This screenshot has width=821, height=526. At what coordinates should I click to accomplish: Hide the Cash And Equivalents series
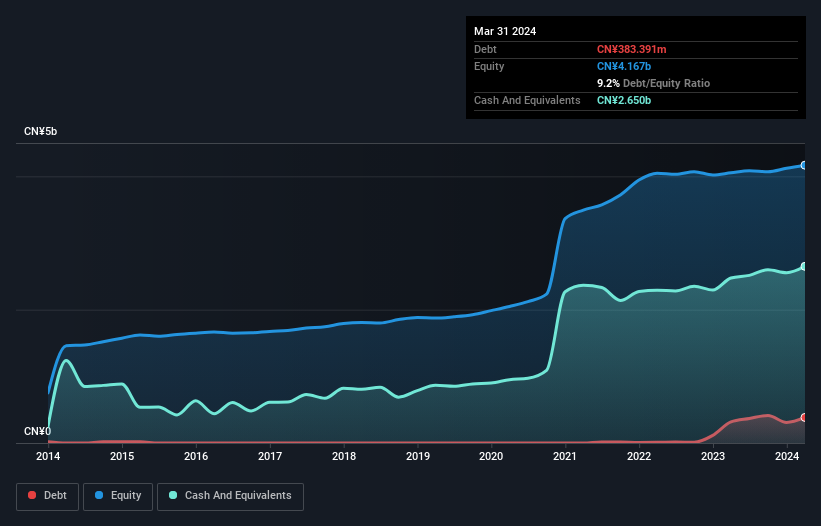point(230,495)
